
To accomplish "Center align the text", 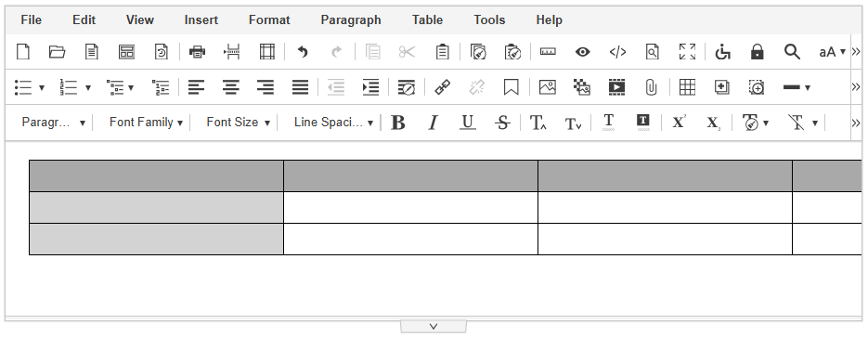I will [x=231, y=87].
